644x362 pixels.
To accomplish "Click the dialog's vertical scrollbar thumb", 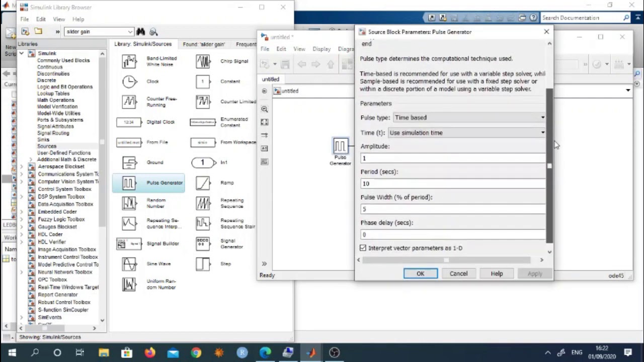I will (x=549, y=166).
